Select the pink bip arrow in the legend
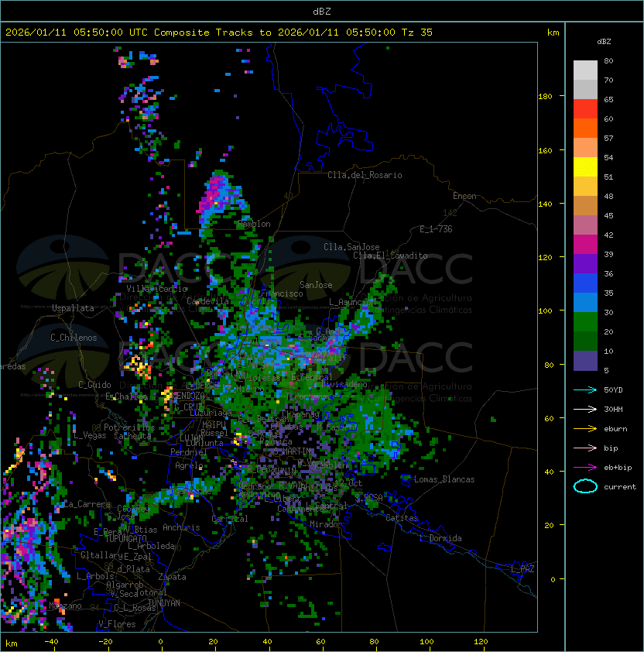Image resolution: width=644 pixels, height=652 pixels. [585, 448]
